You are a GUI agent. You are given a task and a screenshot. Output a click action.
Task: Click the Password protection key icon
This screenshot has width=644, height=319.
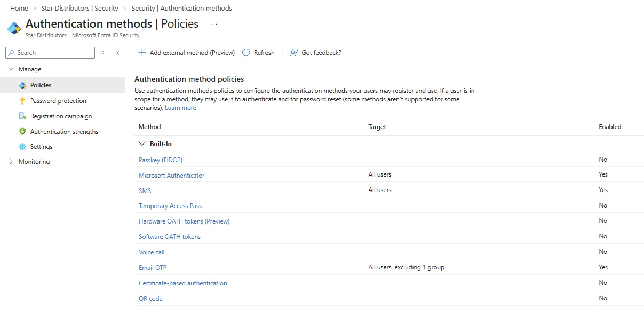click(22, 101)
